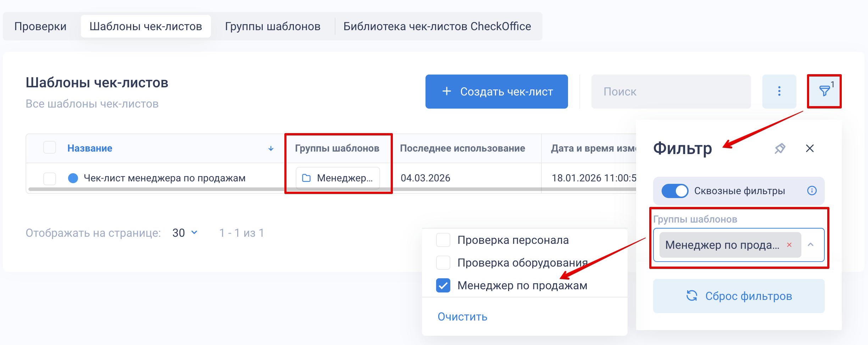Click the Название column sort arrow

click(x=271, y=148)
